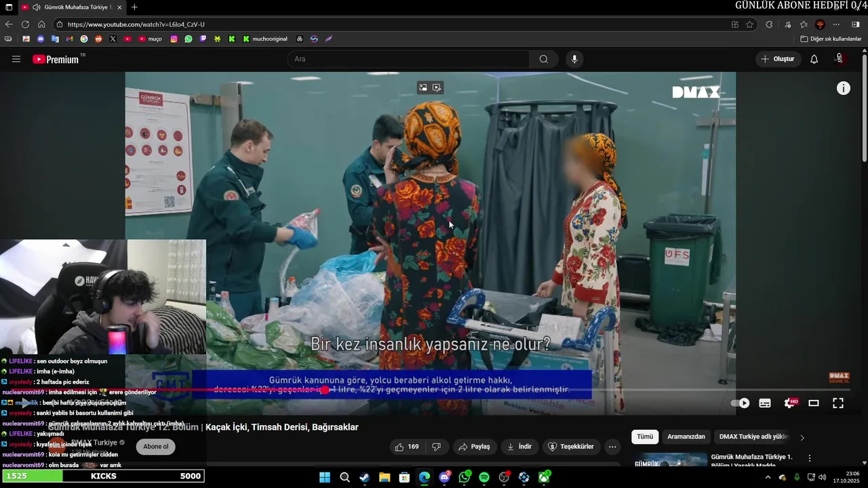Viewport: 868px width, 488px height.
Task: Mute tab using the speaker icon
Action: pos(36,7)
